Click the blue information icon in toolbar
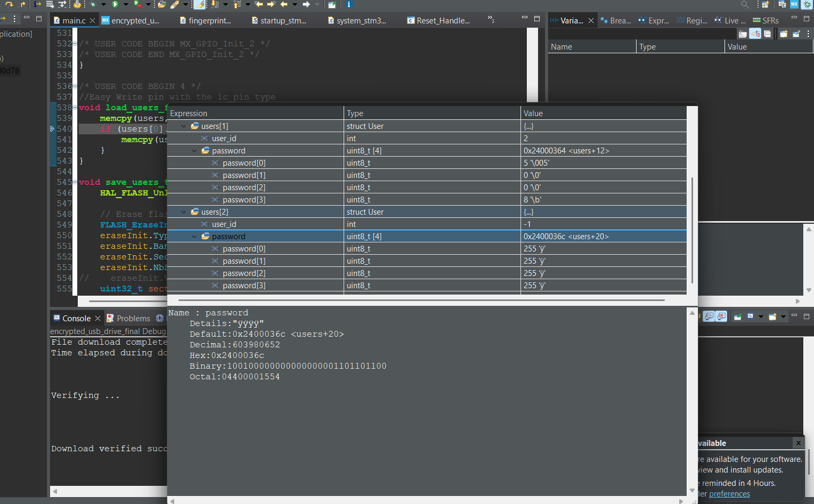Viewport: 814px width, 504px height. (348, 4)
